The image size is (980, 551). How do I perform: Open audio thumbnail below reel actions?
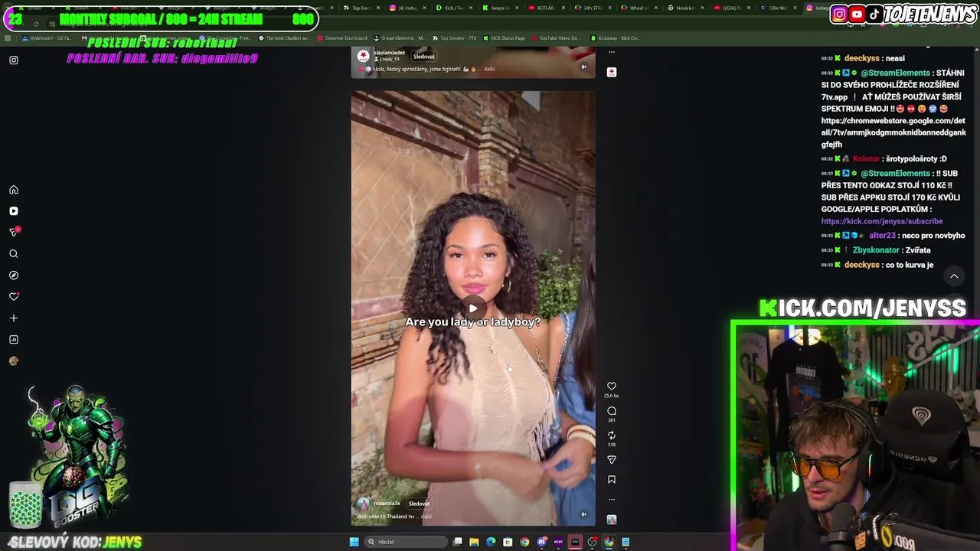point(612,520)
